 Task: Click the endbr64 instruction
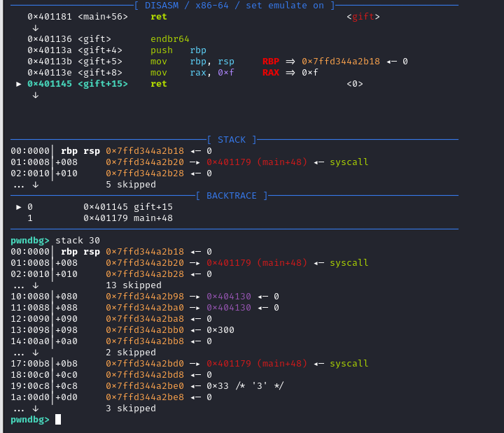170,39
